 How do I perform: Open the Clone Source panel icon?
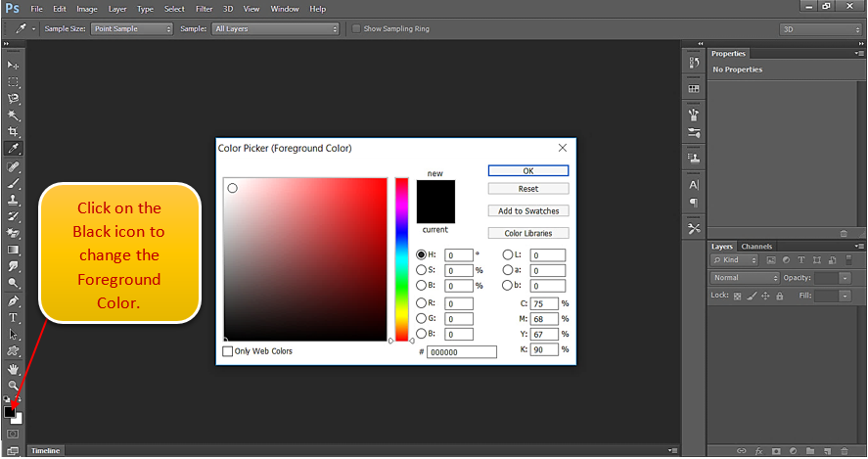694,159
